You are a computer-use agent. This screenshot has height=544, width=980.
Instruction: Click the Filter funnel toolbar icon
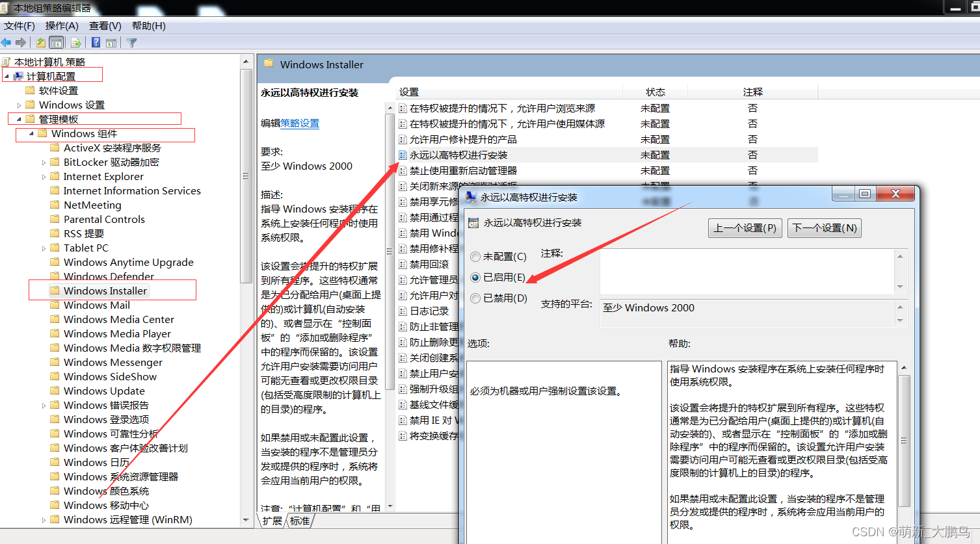[x=132, y=43]
